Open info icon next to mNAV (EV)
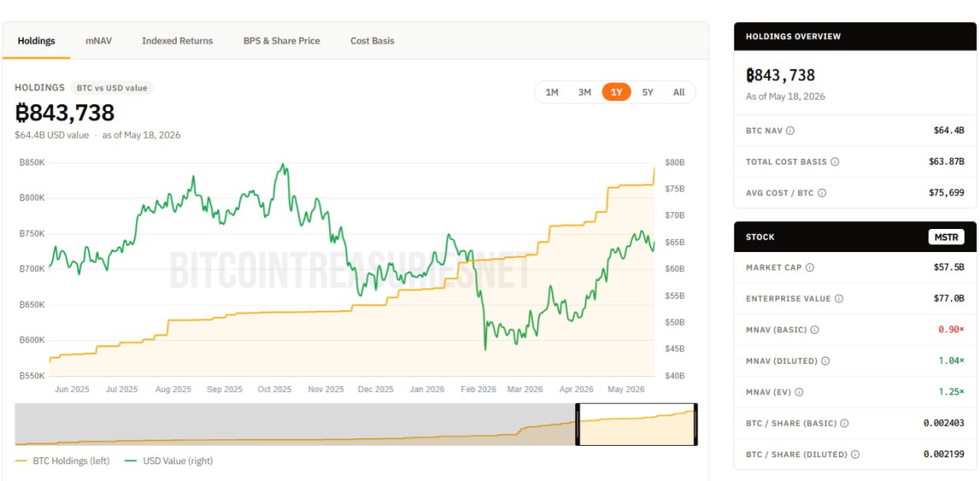Screen dimensions: 980x481 pyautogui.click(x=799, y=392)
